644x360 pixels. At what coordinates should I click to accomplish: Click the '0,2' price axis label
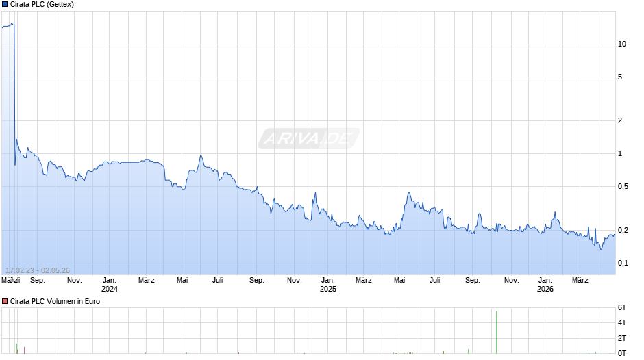click(x=623, y=230)
